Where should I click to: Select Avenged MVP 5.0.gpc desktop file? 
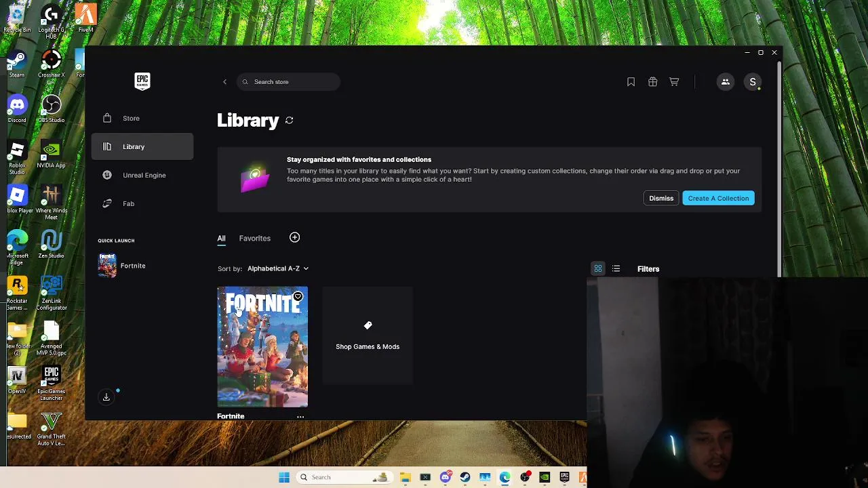pos(52,339)
